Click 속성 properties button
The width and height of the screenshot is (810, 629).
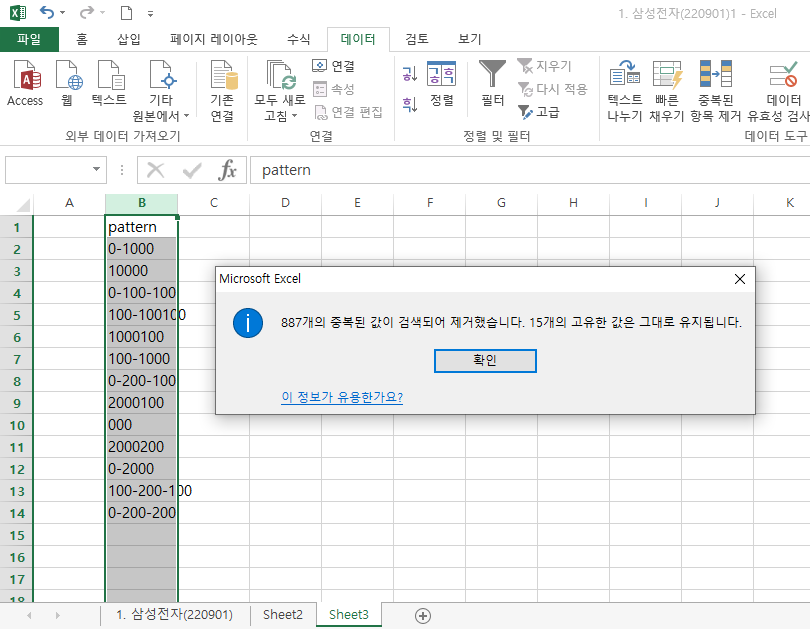pos(334,89)
